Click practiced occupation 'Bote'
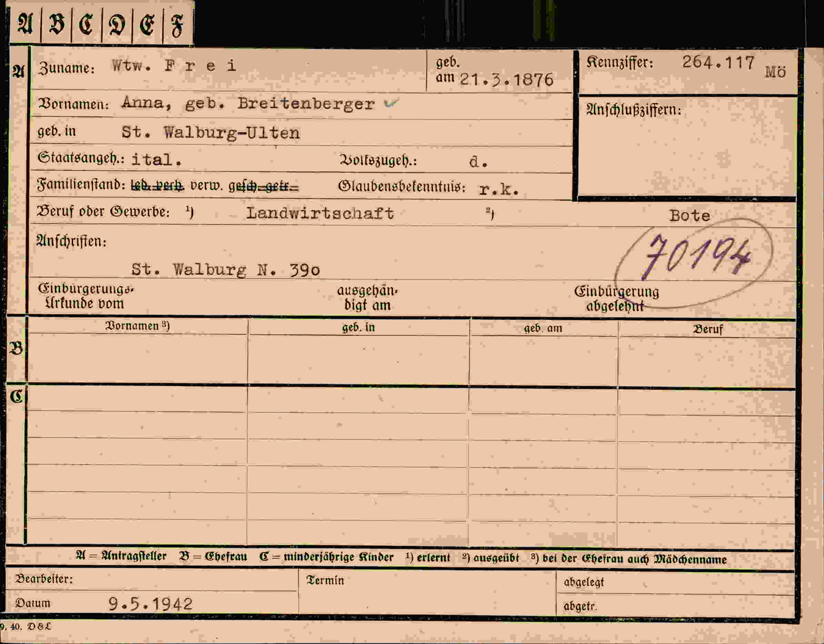 point(690,216)
